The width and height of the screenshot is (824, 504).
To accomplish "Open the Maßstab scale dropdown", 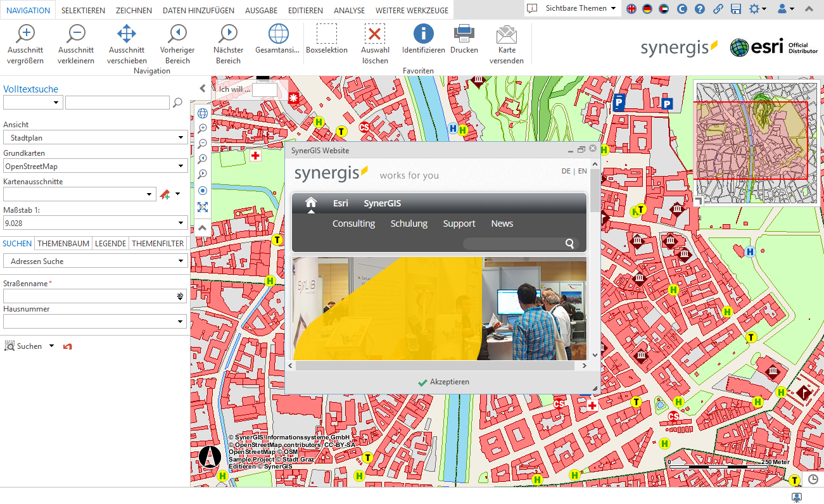I will [x=95, y=223].
